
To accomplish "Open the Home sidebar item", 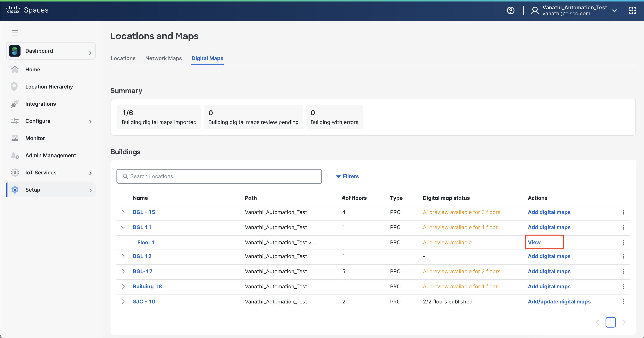I will [32, 69].
